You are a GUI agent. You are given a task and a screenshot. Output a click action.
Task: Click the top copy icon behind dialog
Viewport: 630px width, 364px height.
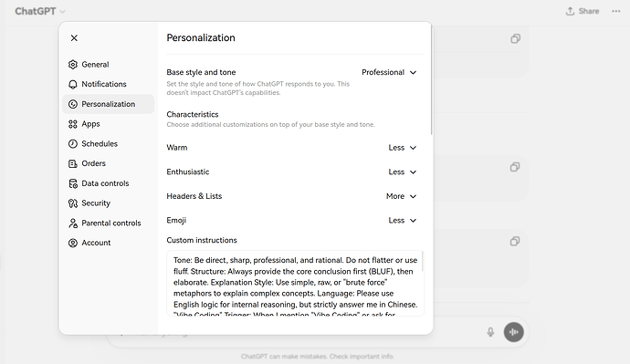[x=516, y=38]
